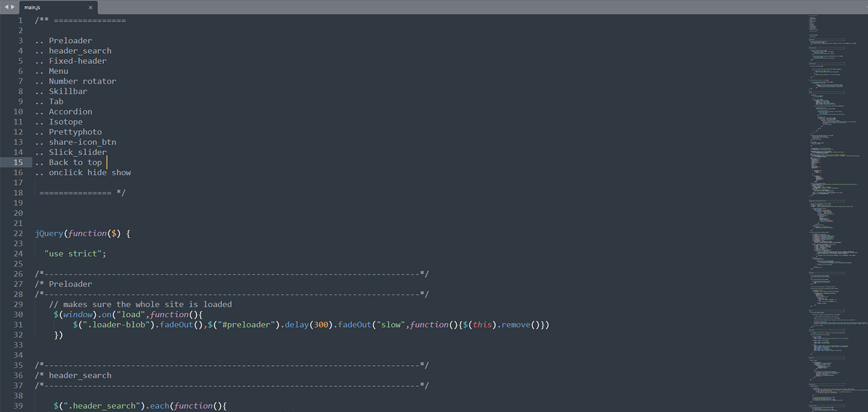Click the text '.. Prettyphoto'
868x412 pixels.
pos(68,132)
